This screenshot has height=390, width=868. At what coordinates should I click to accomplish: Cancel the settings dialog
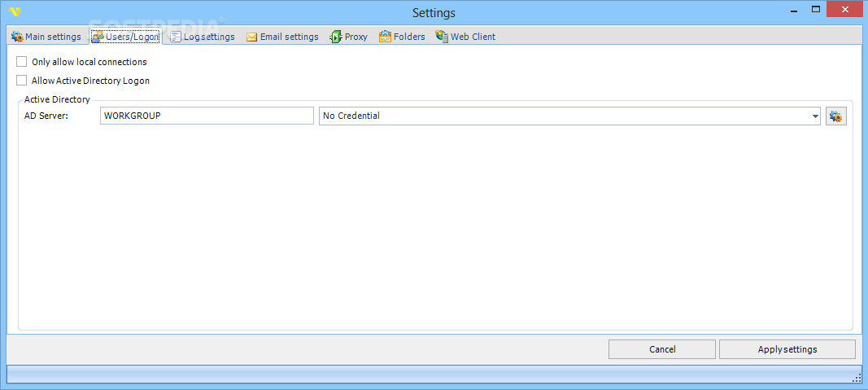click(x=662, y=349)
